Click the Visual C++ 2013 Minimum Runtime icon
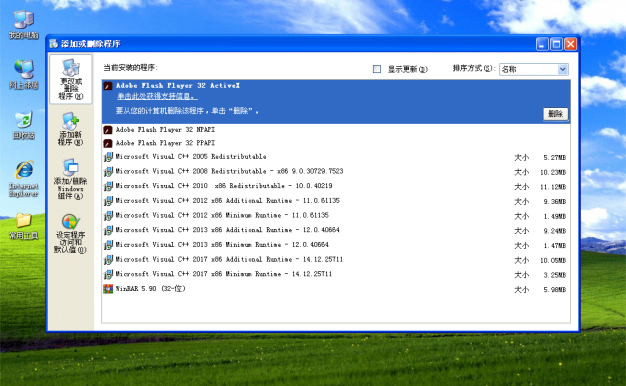This screenshot has width=626, height=386. pyautogui.click(x=108, y=245)
